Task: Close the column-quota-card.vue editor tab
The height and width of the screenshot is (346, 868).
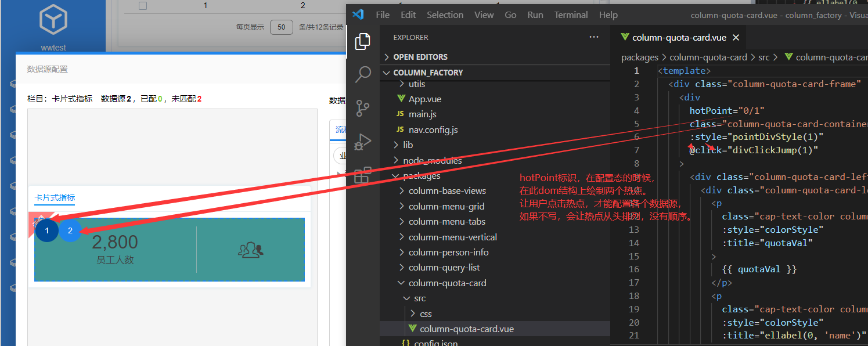Action: pyautogui.click(x=736, y=38)
